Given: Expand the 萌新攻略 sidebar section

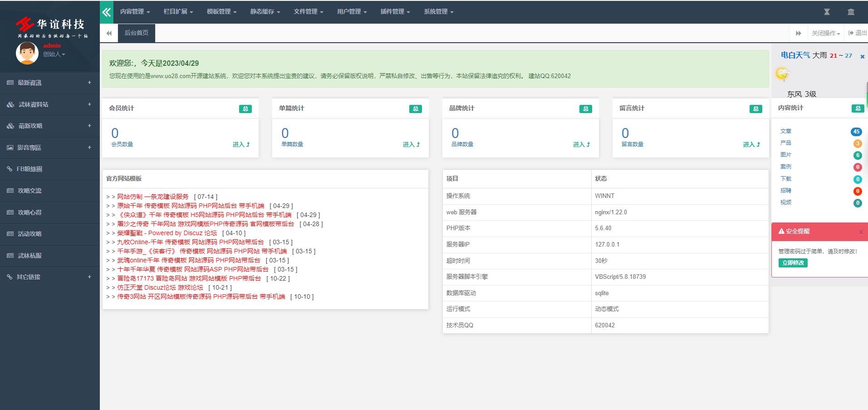Looking at the screenshot, I should click(x=50, y=126).
